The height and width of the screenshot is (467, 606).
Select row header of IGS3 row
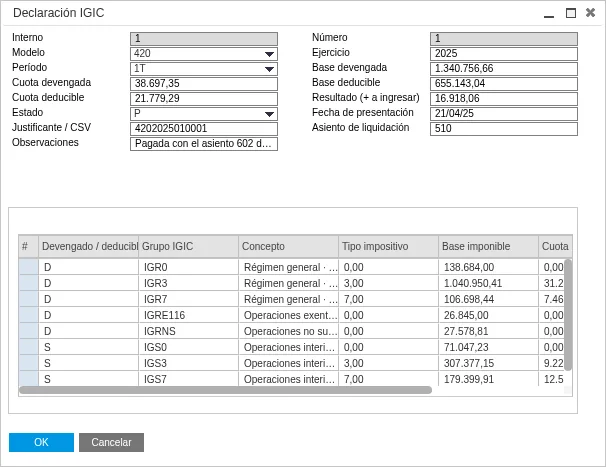click(29, 363)
